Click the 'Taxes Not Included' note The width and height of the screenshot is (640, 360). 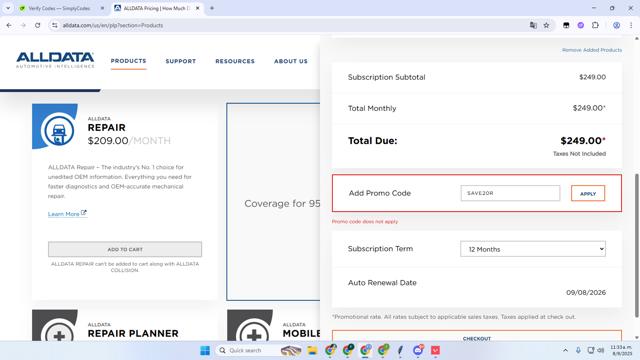point(579,154)
